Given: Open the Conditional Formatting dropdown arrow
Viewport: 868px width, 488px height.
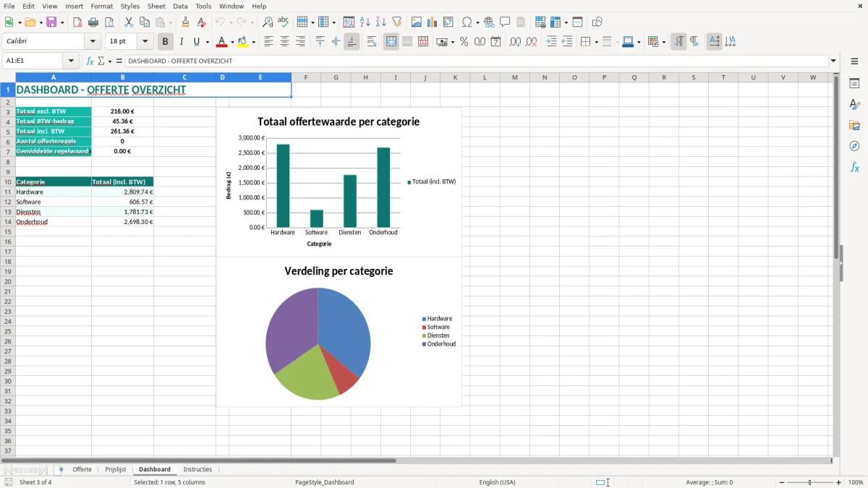Looking at the screenshot, I should click(x=664, y=42).
